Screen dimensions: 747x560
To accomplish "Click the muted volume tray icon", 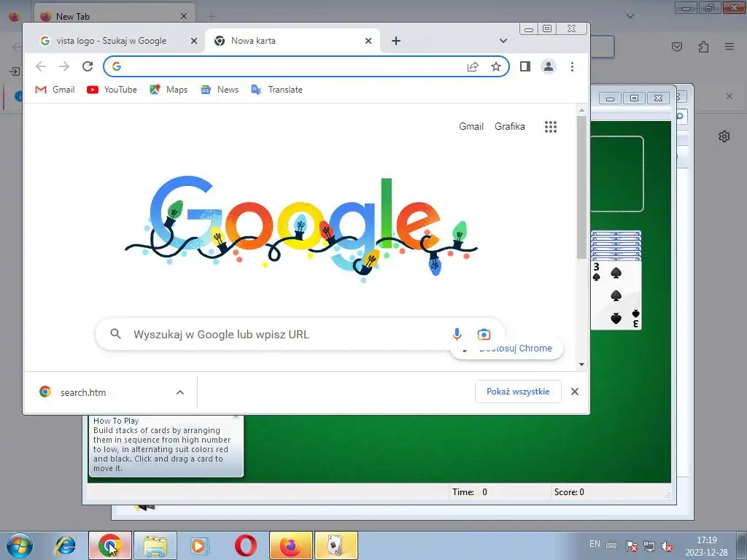I will click(x=667, y=545).
